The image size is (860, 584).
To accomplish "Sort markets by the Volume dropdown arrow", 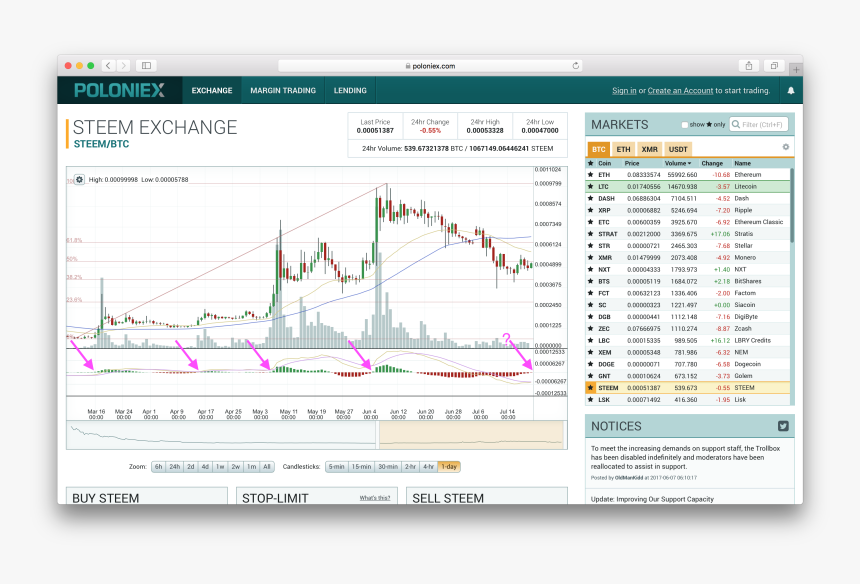I will (688, 163).
